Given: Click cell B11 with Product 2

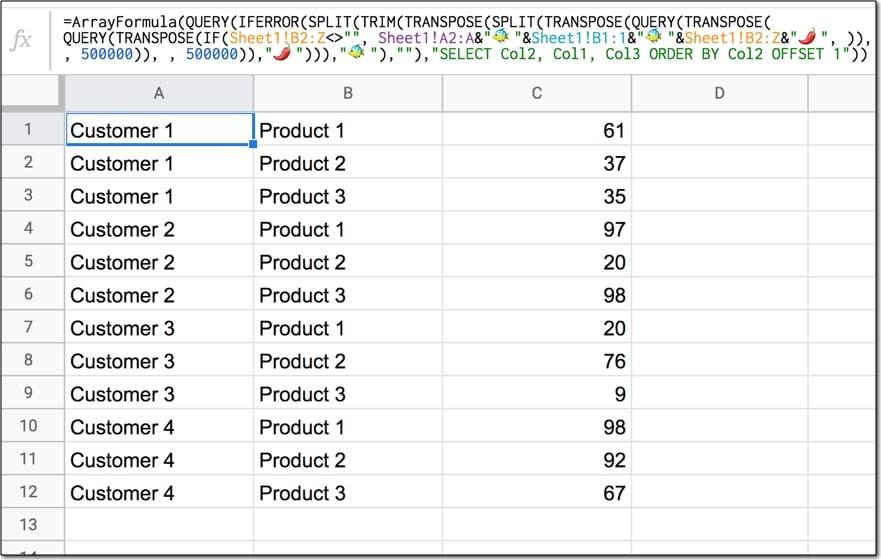Looking at the screenshot, I should tap(348, 459).
